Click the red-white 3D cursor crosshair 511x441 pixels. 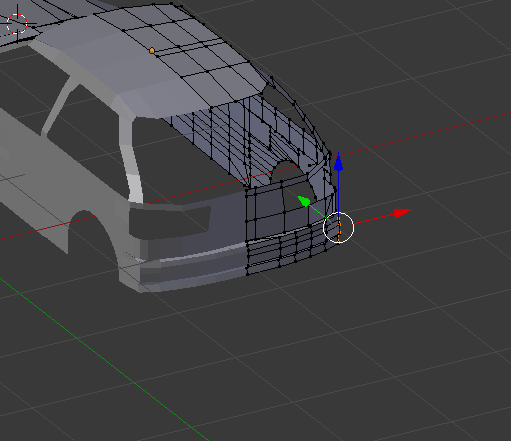[x=17, y=24]
